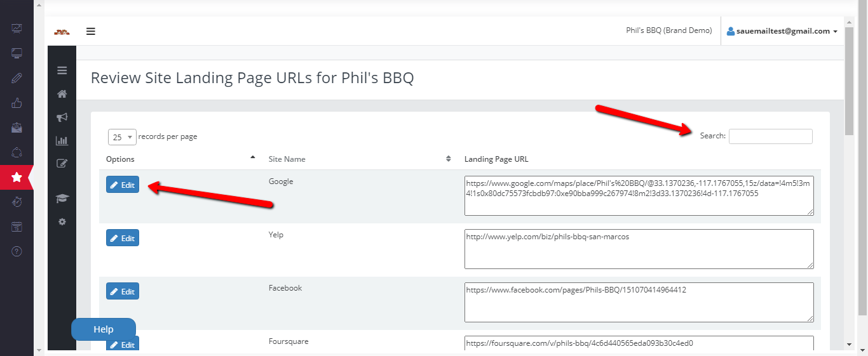
Task: Toggle the hamburger menu in top header
Action: point(91,31)
